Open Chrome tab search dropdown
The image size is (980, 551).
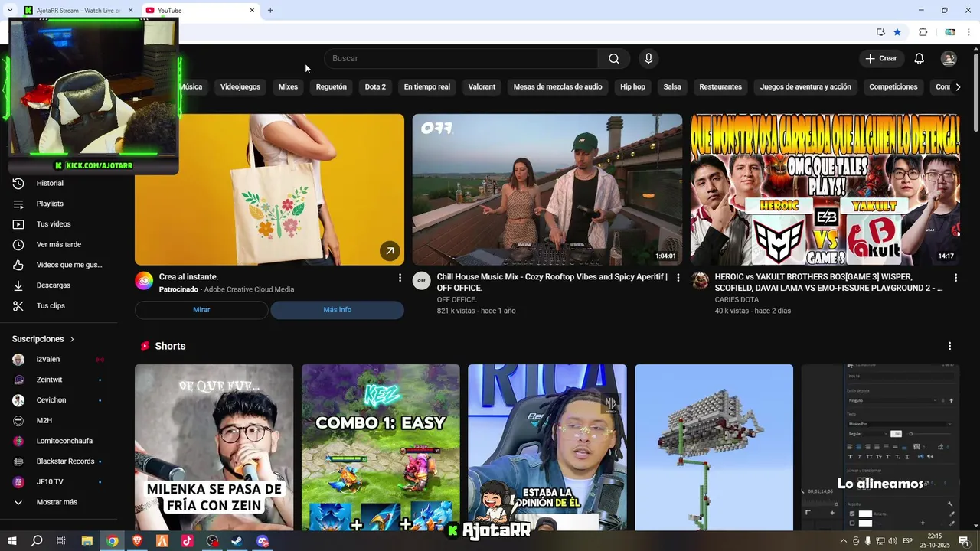tap(9, 10)
